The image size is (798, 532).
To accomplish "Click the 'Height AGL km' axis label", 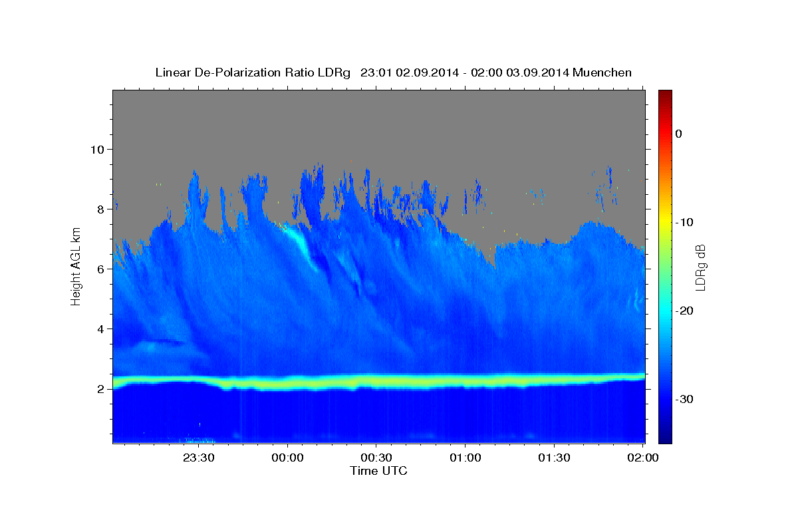I will pyautogui.click(x=76, y=266).
